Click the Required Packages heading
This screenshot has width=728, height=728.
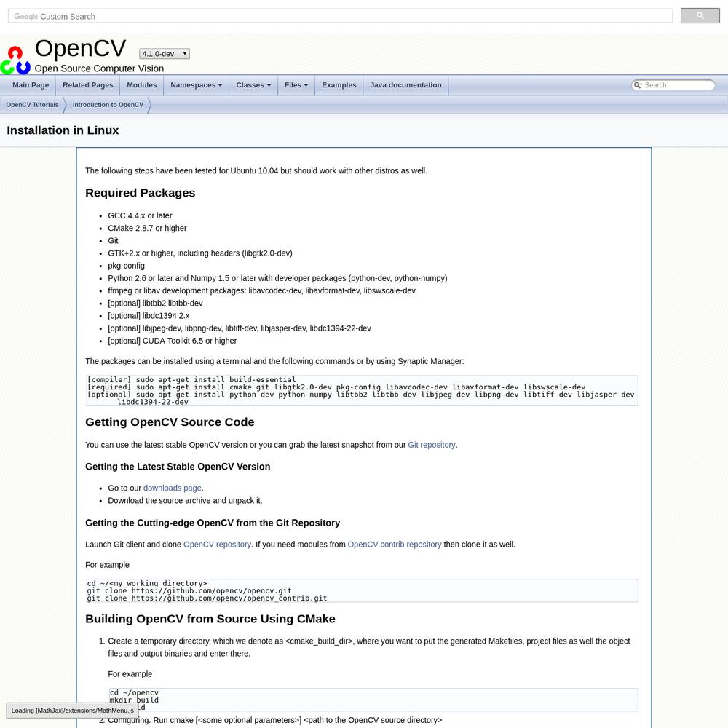(x=141, y=193)
